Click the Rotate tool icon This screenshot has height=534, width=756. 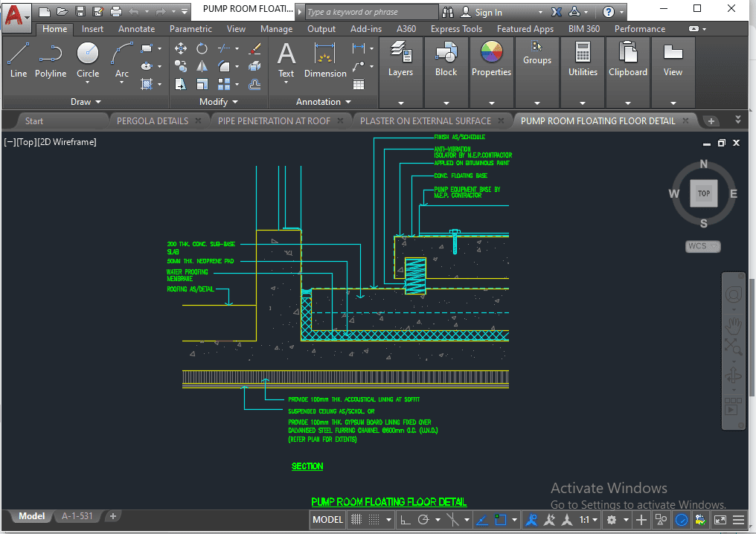tap(202, 48)
